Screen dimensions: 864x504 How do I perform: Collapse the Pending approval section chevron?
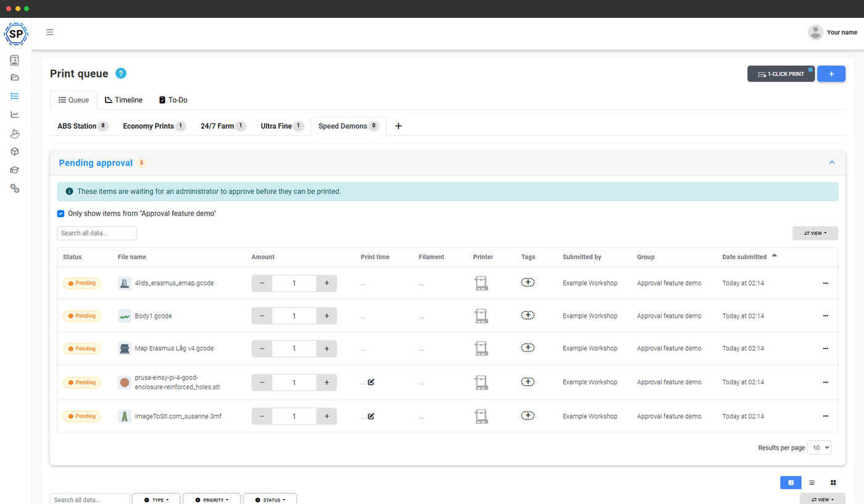click(832, 163)
